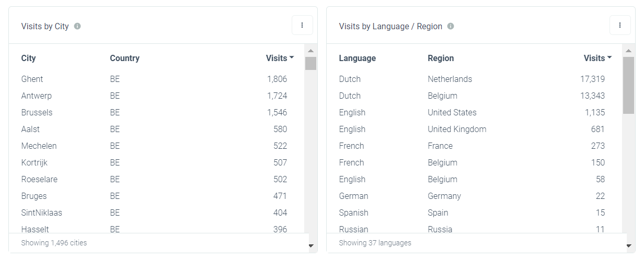Viewport: 644px width, 260px height.
Task: Click the Spanish language cell
Action: pos(353,212)
